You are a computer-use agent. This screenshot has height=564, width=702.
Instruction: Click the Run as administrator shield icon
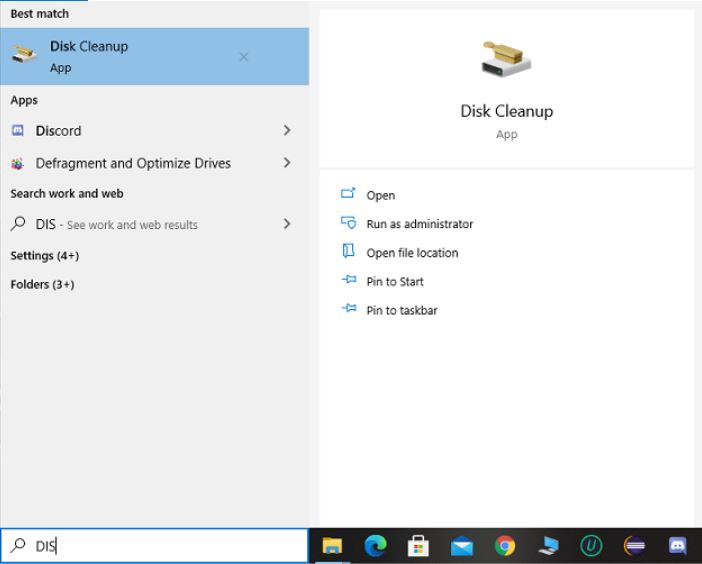pos(348,222)
